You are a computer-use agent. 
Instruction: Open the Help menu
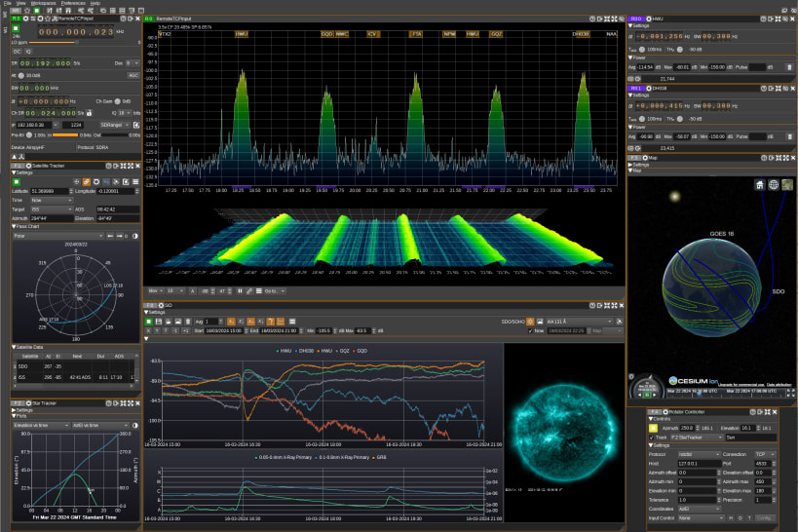(x=95, y=3)
